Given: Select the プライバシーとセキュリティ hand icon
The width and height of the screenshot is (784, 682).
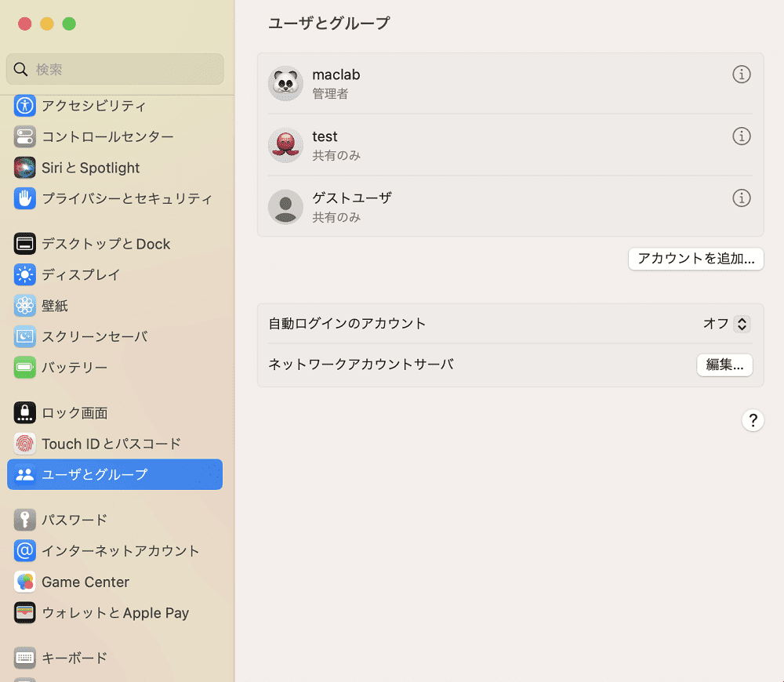Looking at the screenshot, I should 24,198.
